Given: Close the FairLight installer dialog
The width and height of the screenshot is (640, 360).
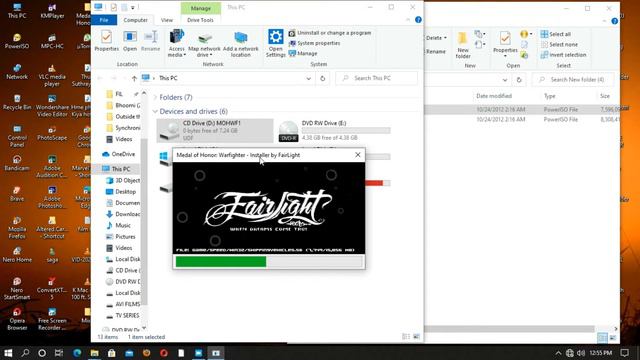Looking at the screenshot, I should (358, 155).
